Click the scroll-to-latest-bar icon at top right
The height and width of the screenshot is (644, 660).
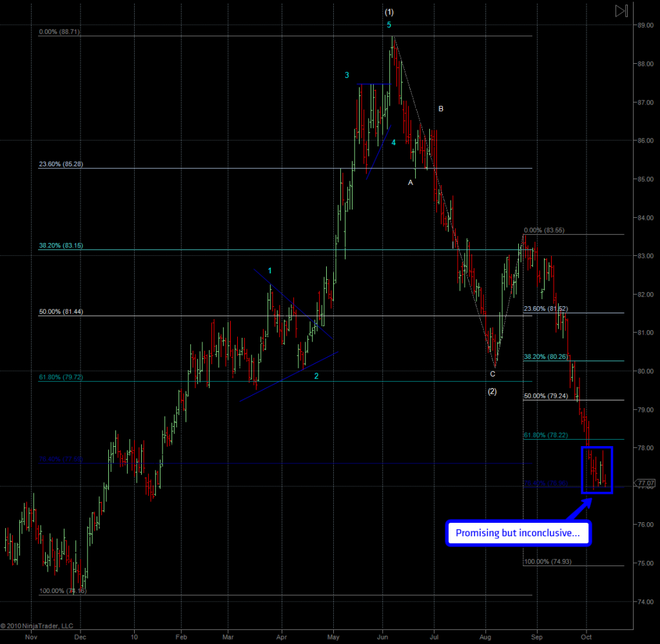(621, 11)
